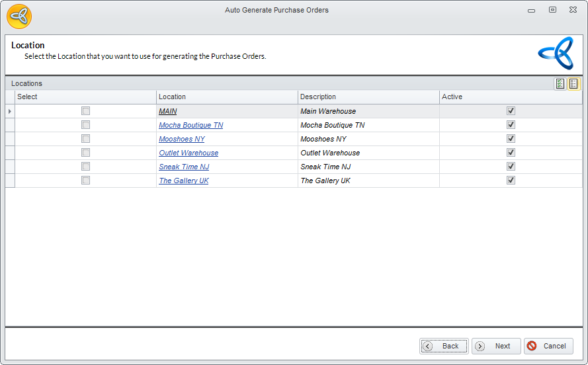
Task: Close the wizard using the X icon
Action: tap(573, 10)
